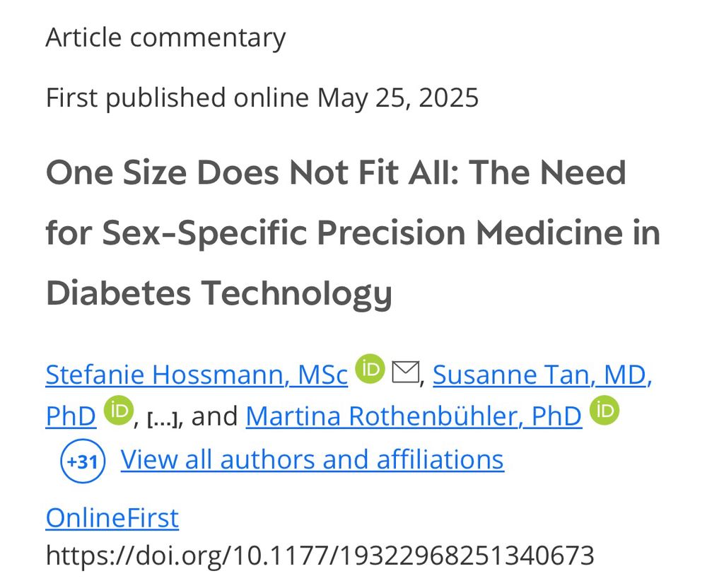Open Susanne Tan's ORCID iD icon
The width and height of the screenshot is (707, 588).
(119, 411)
